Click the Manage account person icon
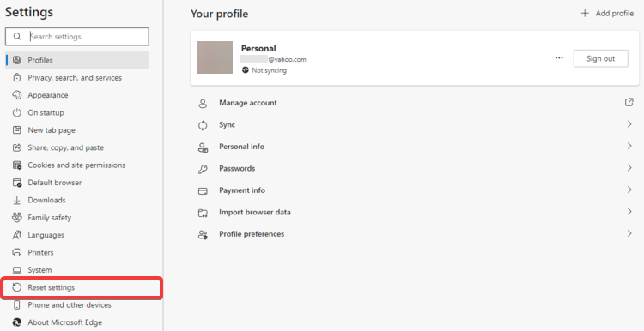The image size is (644, 331). [203, 104]
